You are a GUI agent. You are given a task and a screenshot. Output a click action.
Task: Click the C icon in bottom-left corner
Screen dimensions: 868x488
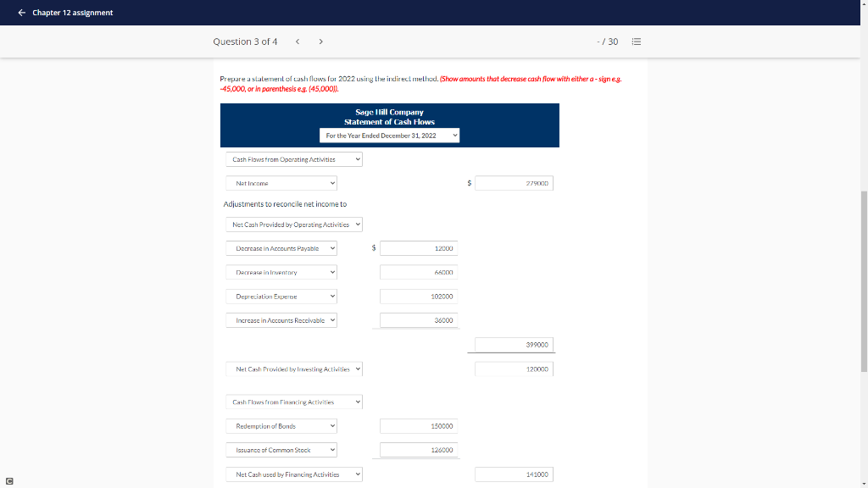[8, 480]
